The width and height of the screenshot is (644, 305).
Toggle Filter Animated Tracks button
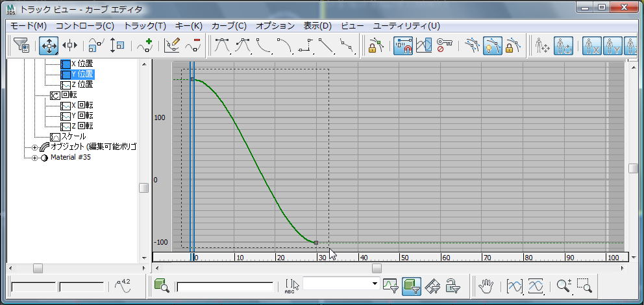coord(432,286)
